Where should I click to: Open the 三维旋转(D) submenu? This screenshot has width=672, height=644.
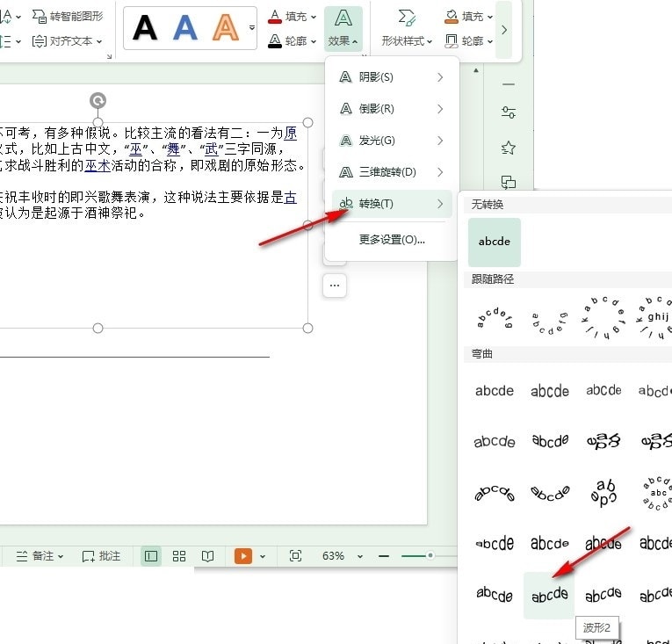[x=392, y=172]
